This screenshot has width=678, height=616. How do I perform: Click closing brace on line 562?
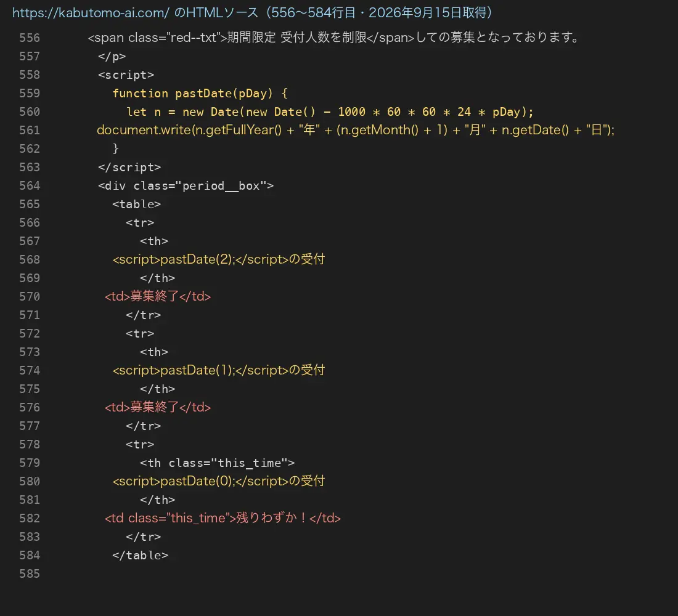[115, 148]
